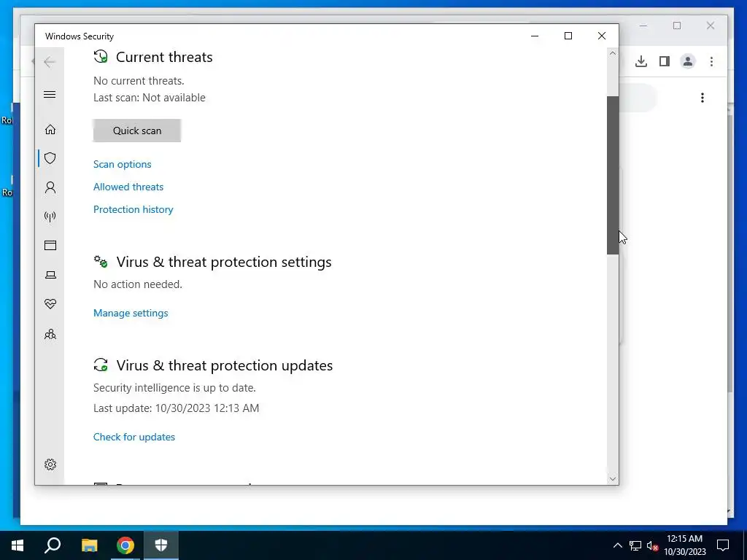Click the protection settings gears icon
Viewport: 747px width, 560px height.
pyautogui.click(x=101, y=262)
